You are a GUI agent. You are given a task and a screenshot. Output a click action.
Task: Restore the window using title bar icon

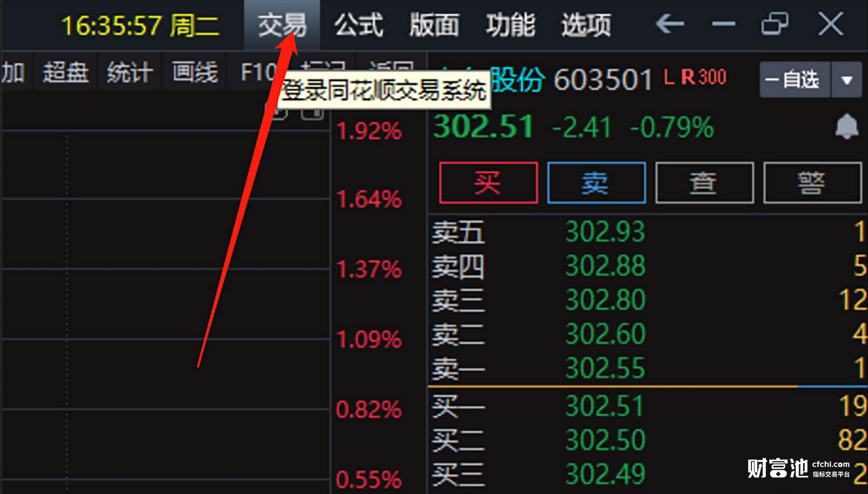[775, 24]
